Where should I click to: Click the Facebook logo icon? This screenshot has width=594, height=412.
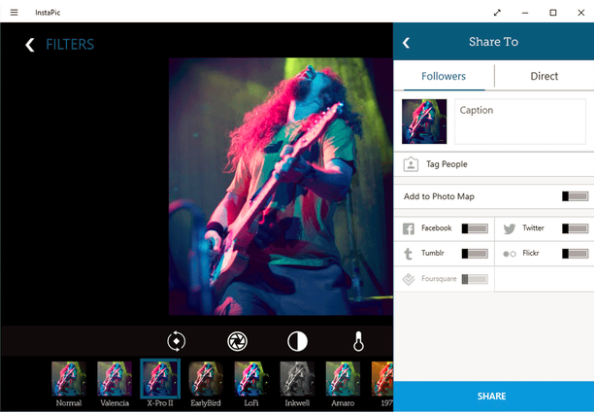point(408,228)
